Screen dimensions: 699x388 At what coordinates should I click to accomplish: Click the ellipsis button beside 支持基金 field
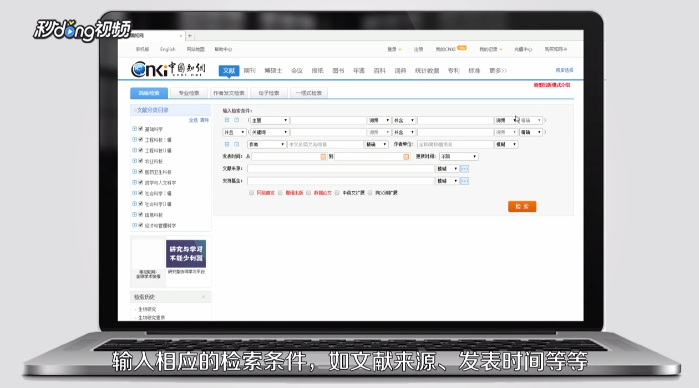point(465,181)
